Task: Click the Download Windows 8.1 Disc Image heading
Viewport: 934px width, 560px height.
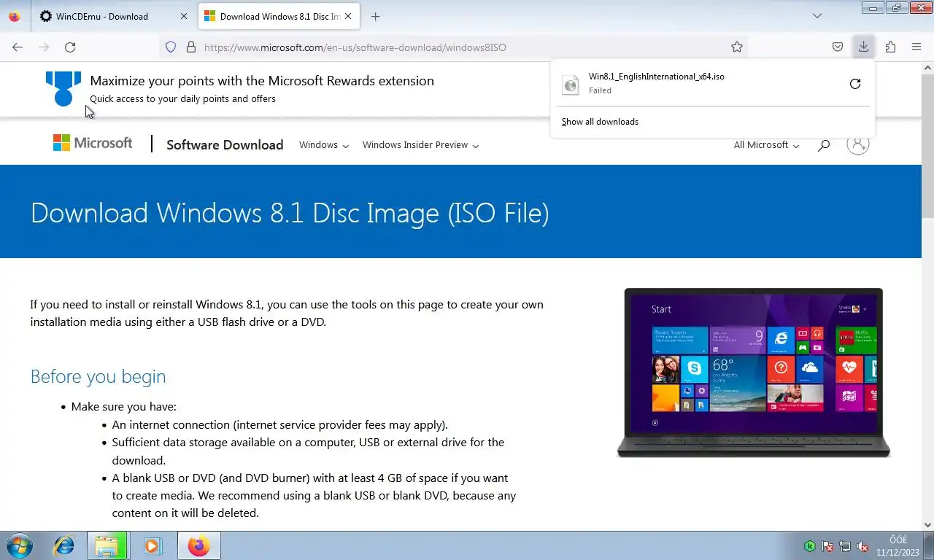Action: (290, 213)
